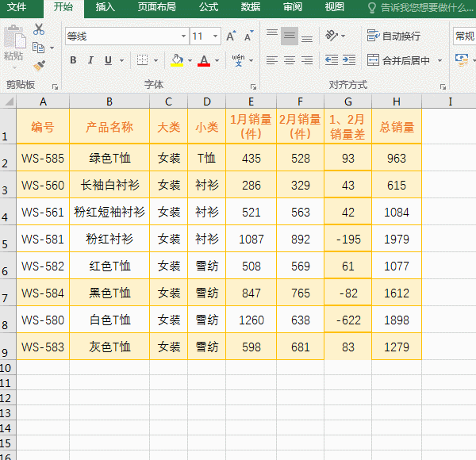476x460 pixels.
Task: Click the accounting number format icon
Action: coord(462,60)
